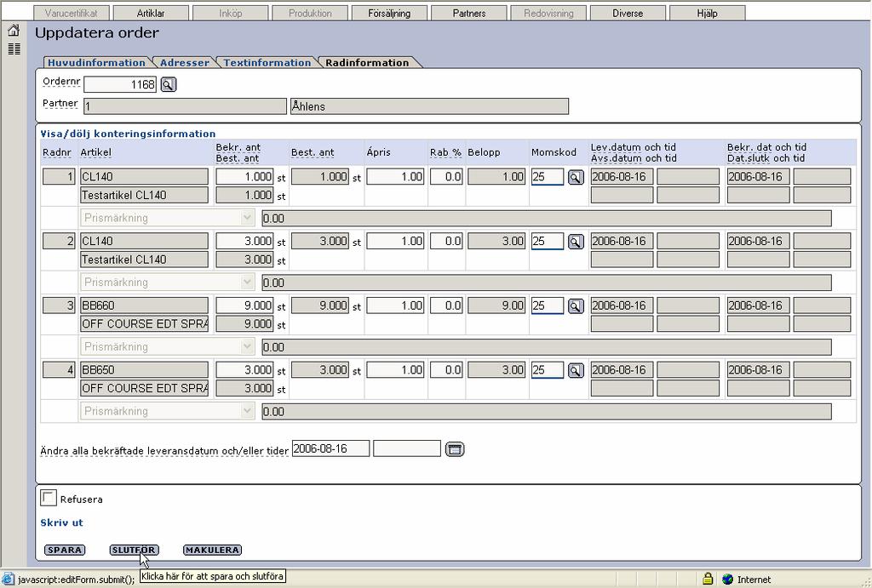The image size is (872, 588).
Task: Select the Radinformation tab
Action: (367, 63)
